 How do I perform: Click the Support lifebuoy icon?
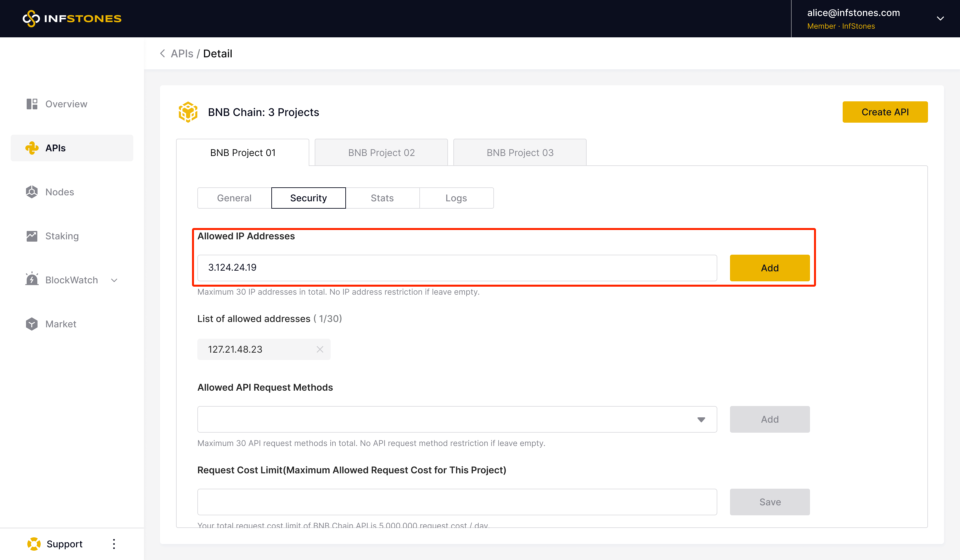click(34, 544)
